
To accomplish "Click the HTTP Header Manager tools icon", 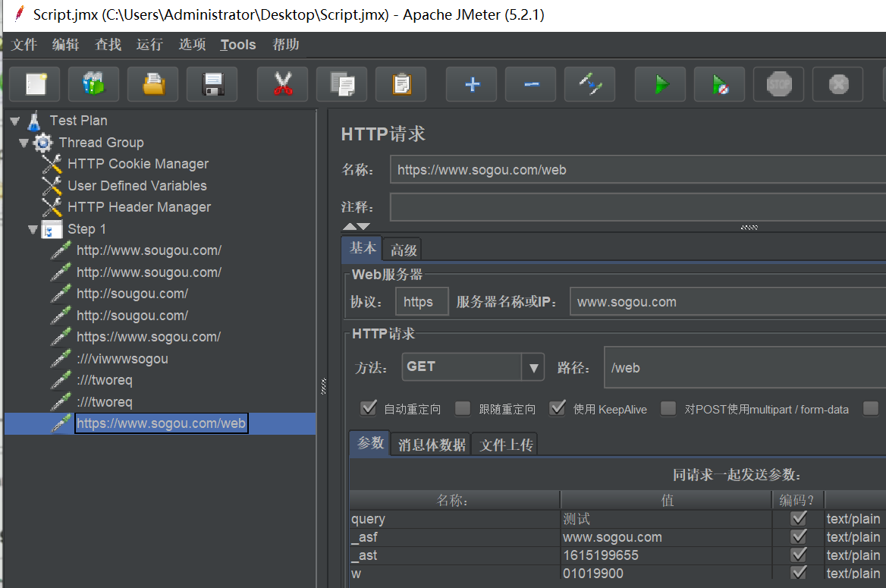I will coord(52,207).
